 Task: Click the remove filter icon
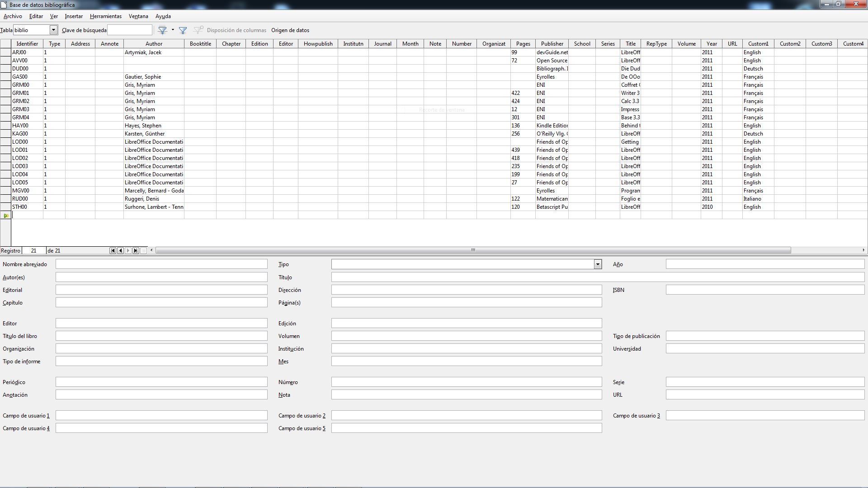coord(198,30)
